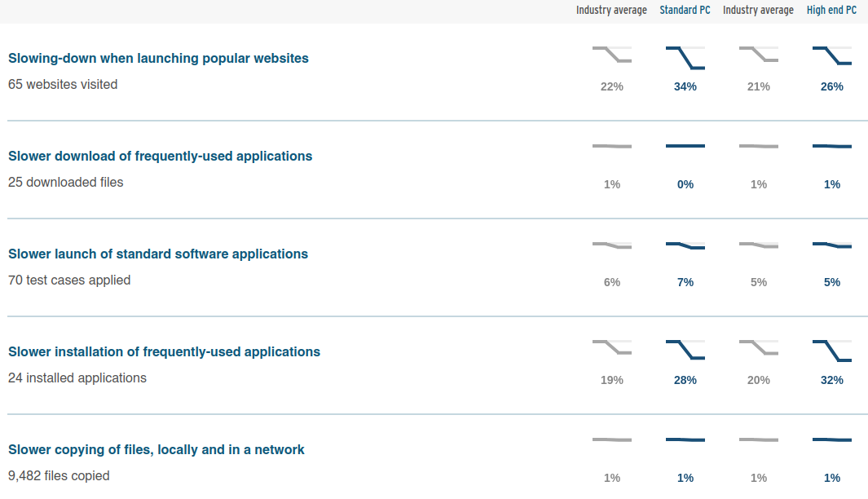
Task: Click the first Industry average column header
Action: tap(611, 10)
